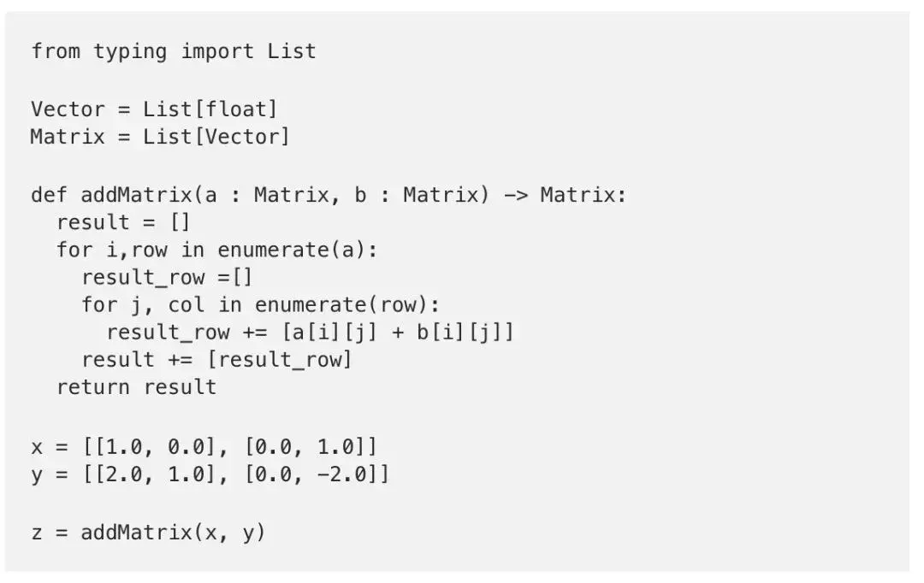This screenshot has width=924, height=583.
Task: Click the 'from typing import List' line
Action: [174, 51]
